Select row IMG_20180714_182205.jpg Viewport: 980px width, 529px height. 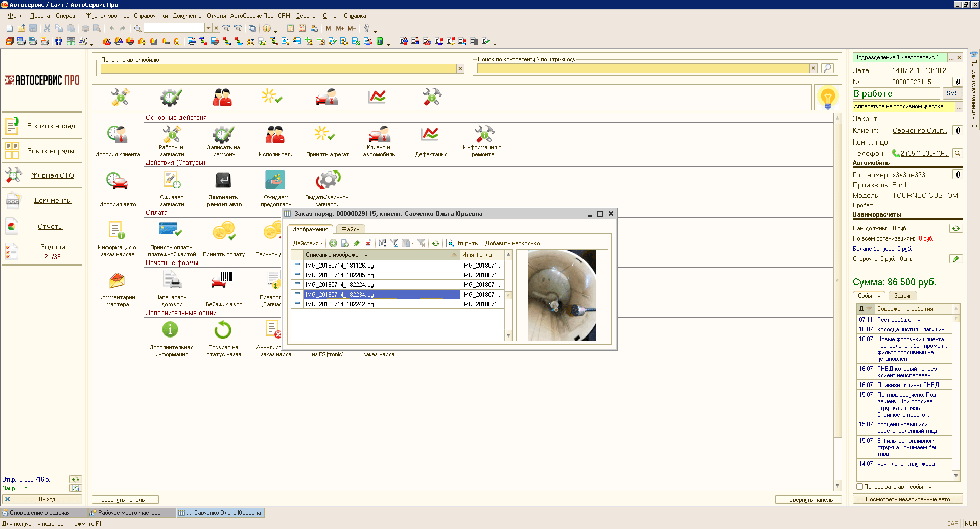tap(339, 275)
